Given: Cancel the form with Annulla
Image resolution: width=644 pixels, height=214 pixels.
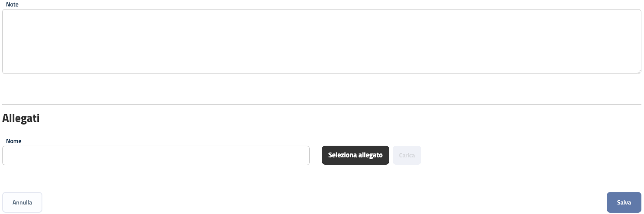Looking at the screenshot, I should 22,202.
